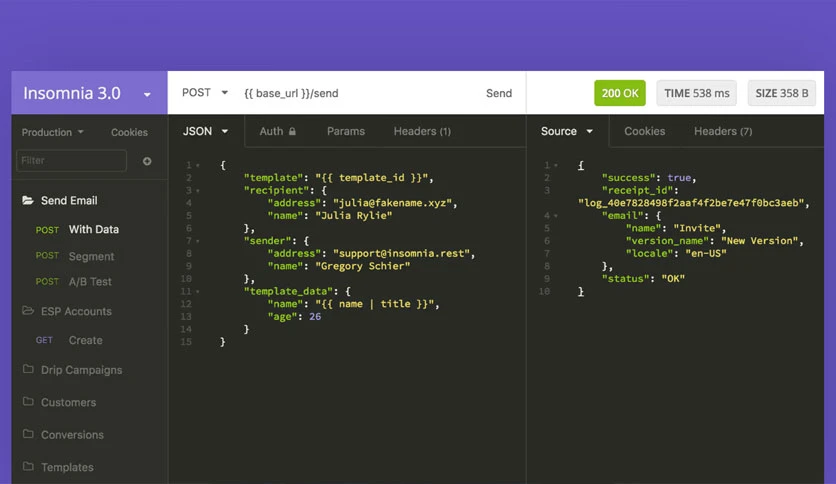This screenshot has width=836, height=484.
Task: Open the Production environment dropdown
Action: [52, 132]
